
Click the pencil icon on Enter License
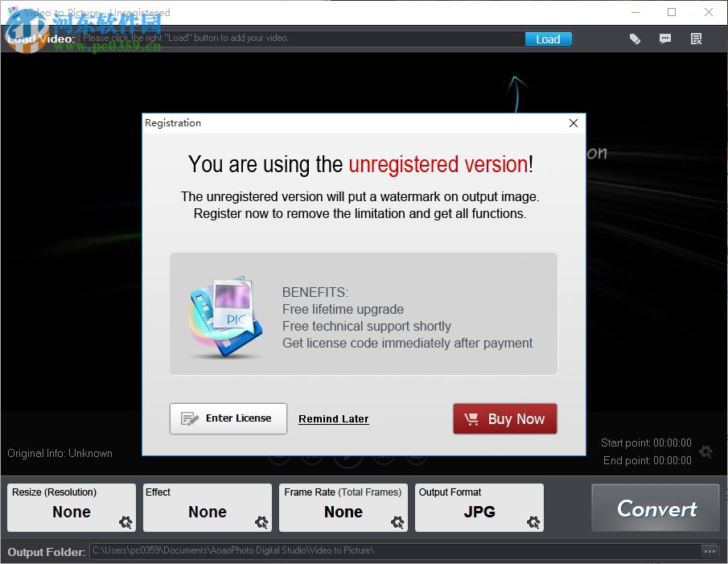[x=189, y=418]
